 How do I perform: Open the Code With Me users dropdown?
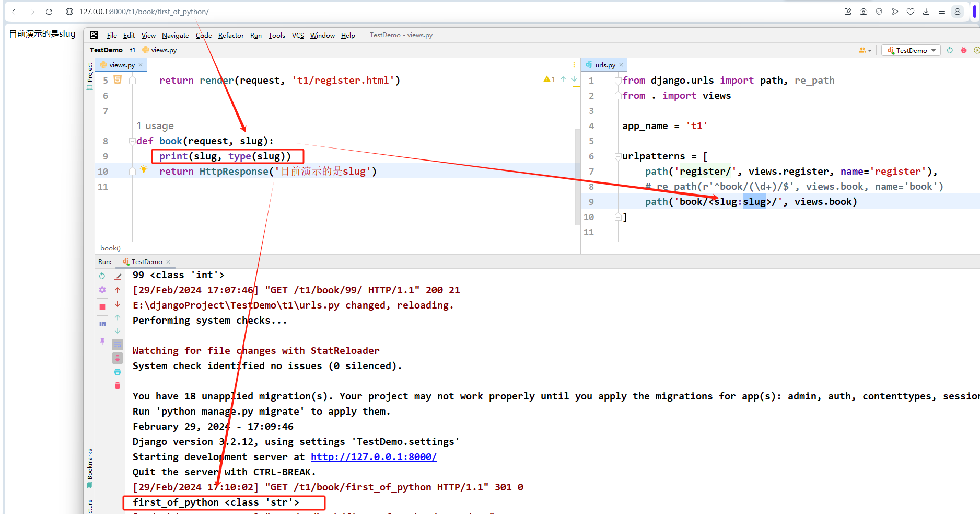[x=865, y=50]
